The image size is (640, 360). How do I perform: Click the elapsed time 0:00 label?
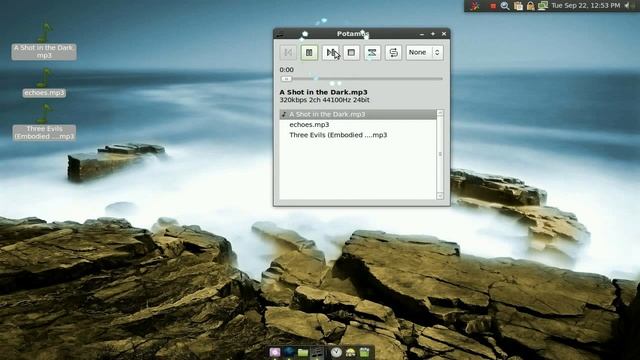click(287, 70)
